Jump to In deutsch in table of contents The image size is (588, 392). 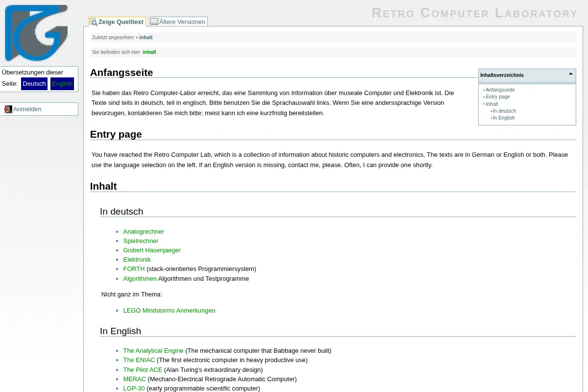pyautogui.click(x=504, y=111)
